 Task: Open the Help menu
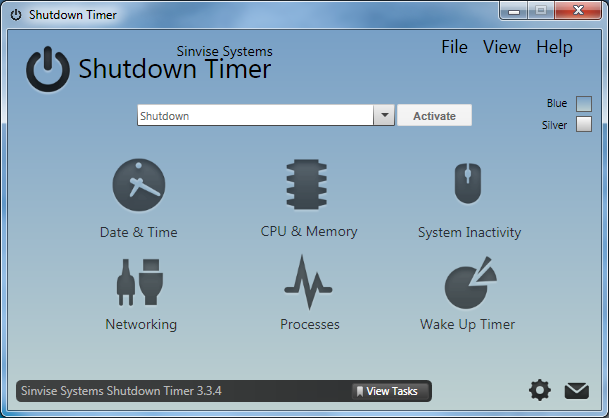tap(554, 47)
